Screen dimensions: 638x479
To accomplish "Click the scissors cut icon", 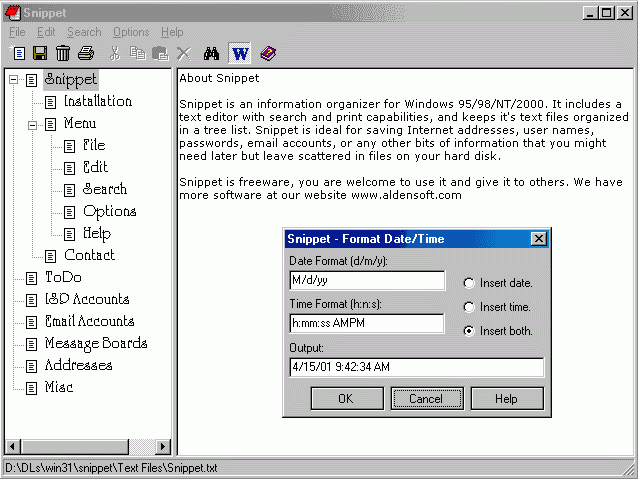I will tap(115, 53).
